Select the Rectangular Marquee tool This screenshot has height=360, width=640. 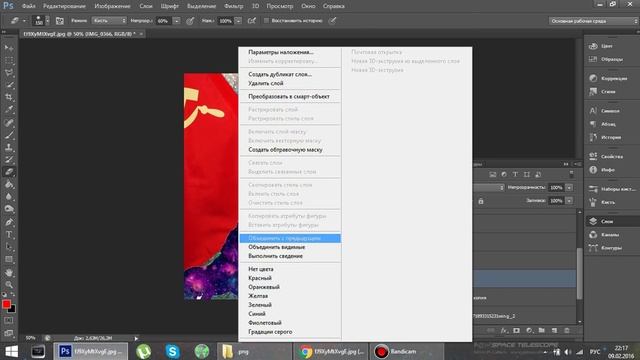click(9, 60)
